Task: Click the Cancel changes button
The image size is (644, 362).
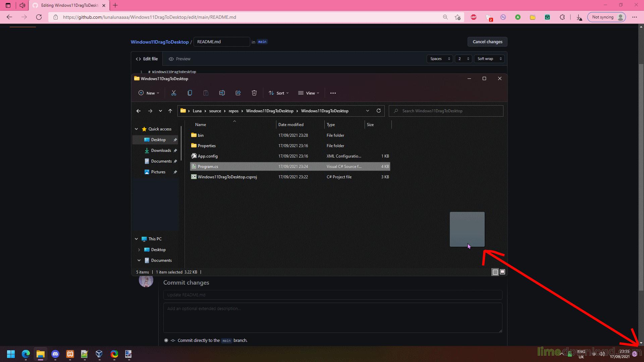Action: point(487,42)
